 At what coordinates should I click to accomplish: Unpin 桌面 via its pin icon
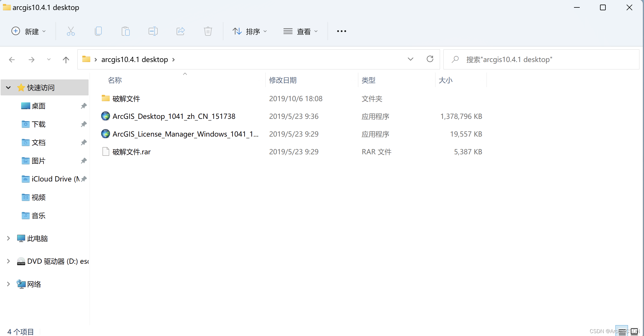tap(83, 106)
